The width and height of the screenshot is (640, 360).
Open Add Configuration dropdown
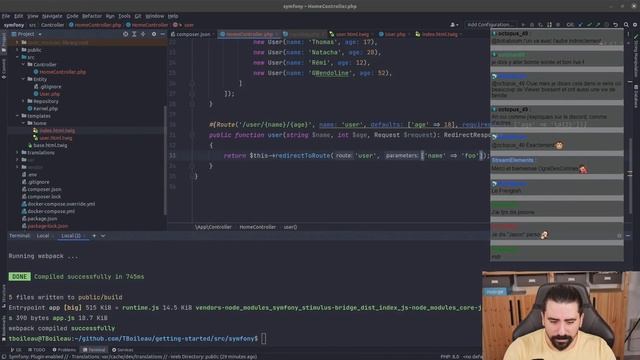coord(490,25)
